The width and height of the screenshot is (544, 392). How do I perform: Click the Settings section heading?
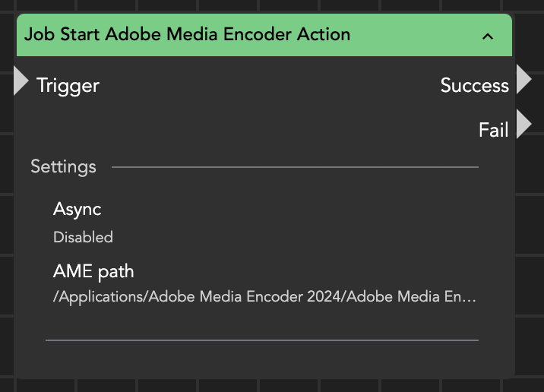[63, 166]
